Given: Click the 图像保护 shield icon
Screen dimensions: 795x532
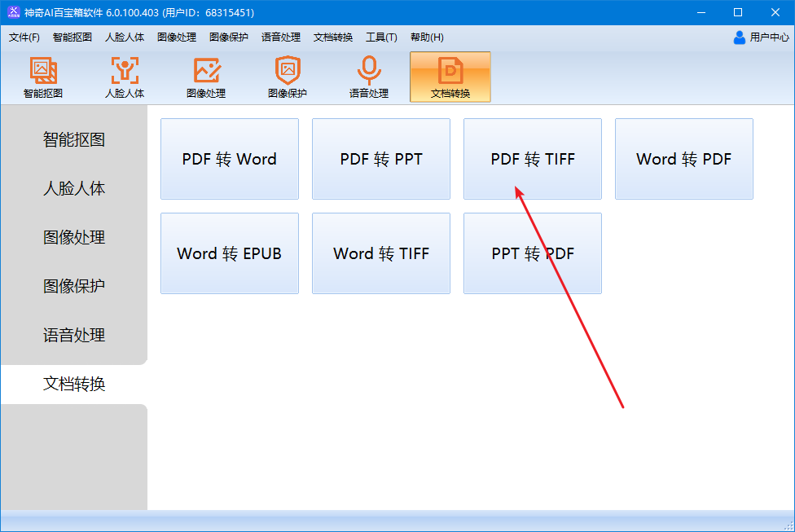Looking at the screenshot, I should 288,72.
